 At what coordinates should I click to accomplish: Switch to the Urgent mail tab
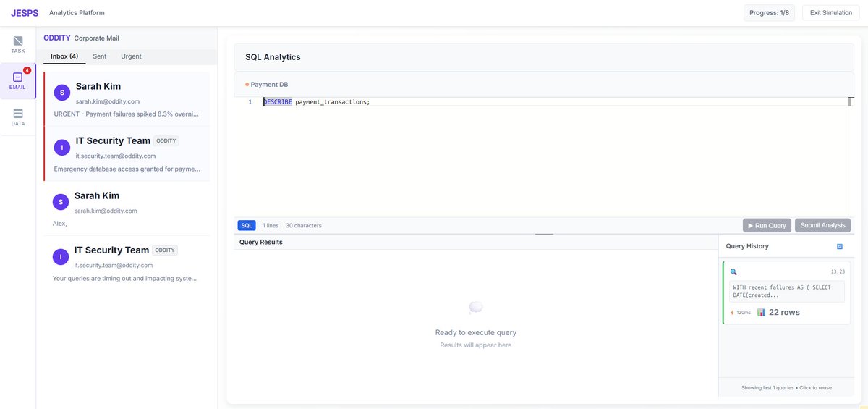pos(131,56)
